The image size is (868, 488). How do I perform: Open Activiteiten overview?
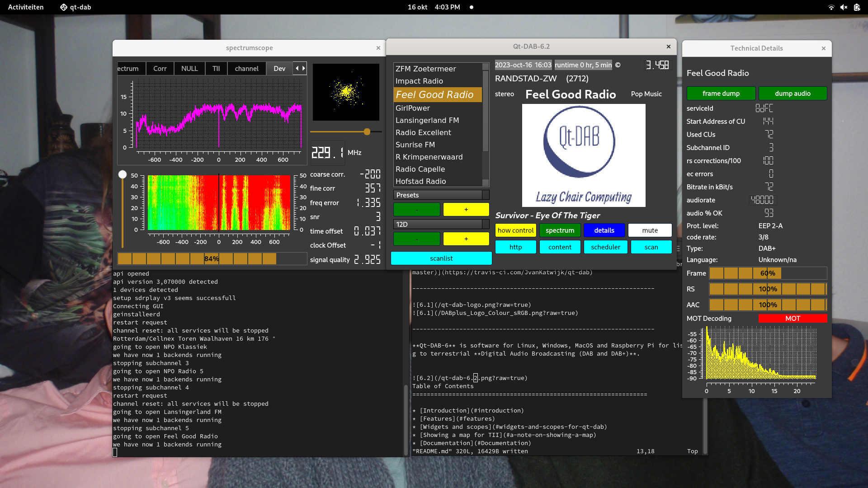point(26,7)
